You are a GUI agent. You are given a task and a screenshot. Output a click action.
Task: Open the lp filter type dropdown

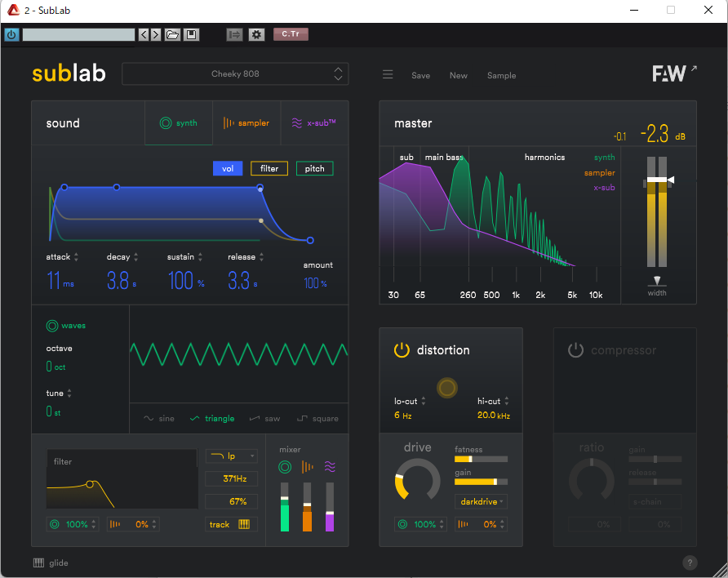coord(232,456)
